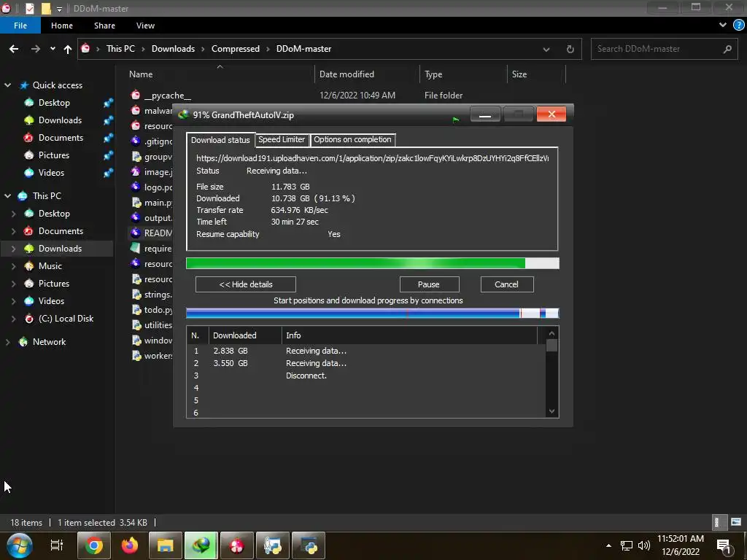Image resolution: width=747 pixels, height=560 pixels.
Task: Expand Desktop under This PC
Action: (x=13, y=214)
